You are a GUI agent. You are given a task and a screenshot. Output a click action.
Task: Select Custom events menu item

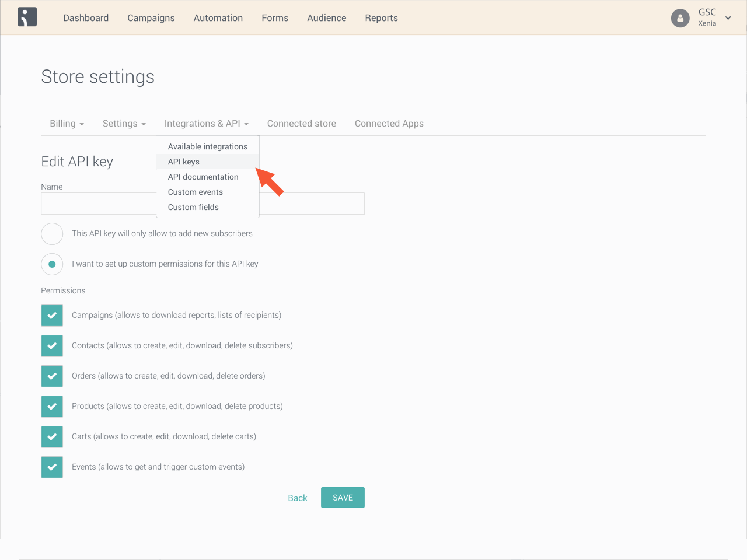195,192
